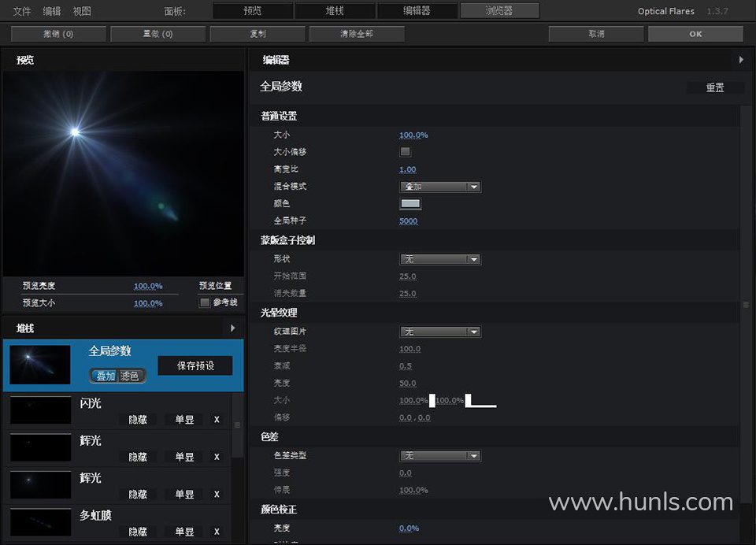
Task: Toggle the 大小偏移 checkbox
Action: click(x=405, y=152)
